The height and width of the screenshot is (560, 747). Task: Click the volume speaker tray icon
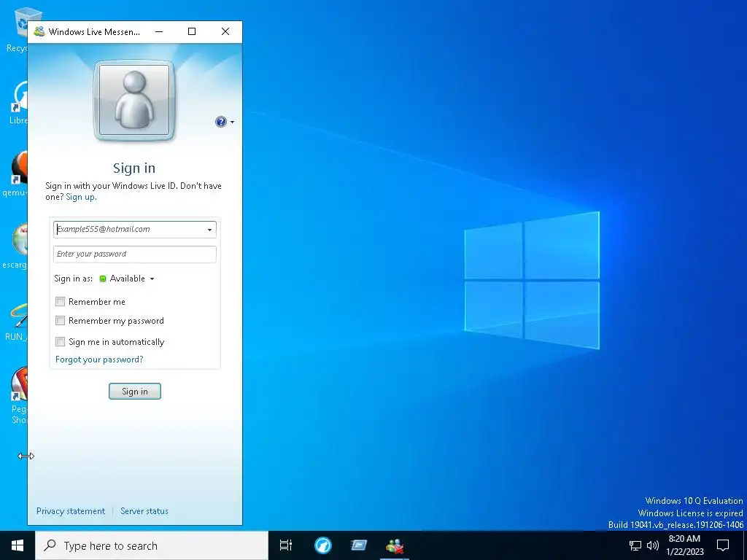click(x=653, y=545)
